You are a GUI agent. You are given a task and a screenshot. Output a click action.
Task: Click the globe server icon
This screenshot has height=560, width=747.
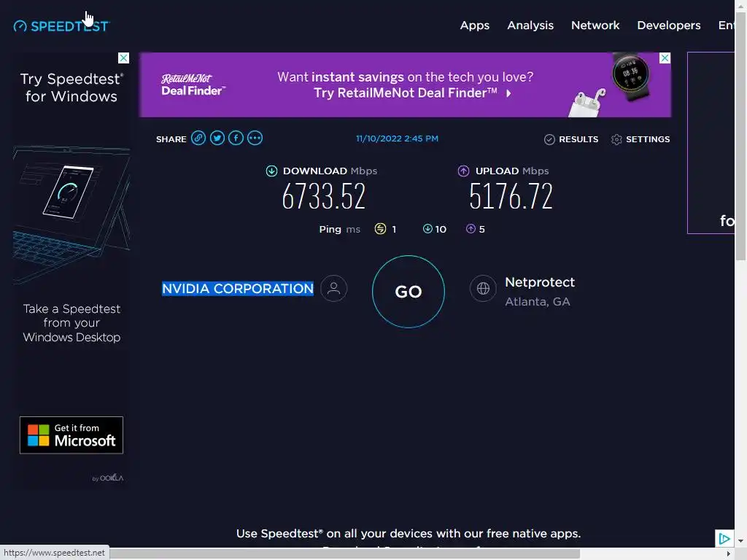(483, 288)
